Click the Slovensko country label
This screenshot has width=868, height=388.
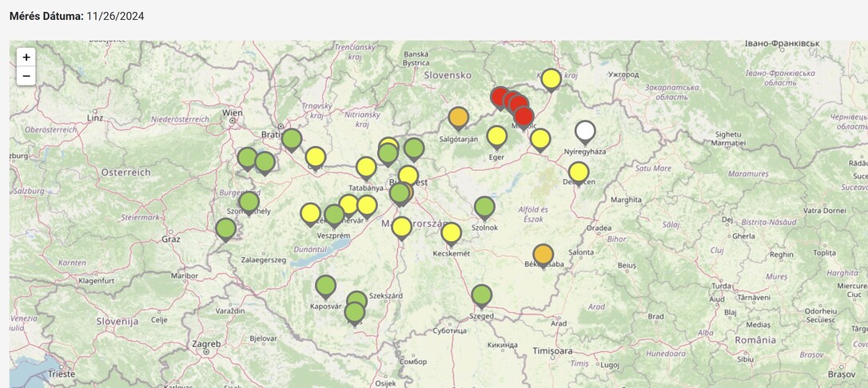(448, 75)
